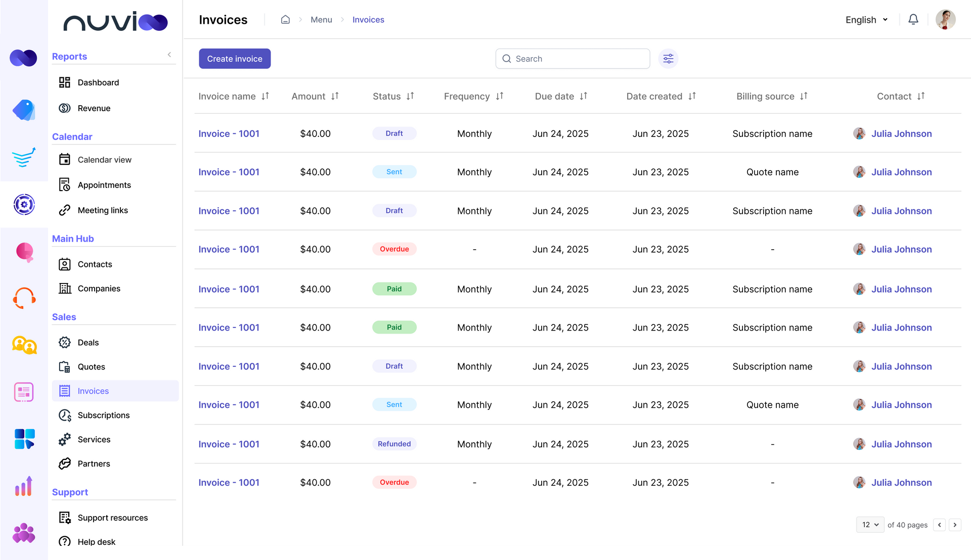Viewport: 971px width, 560px height.
Task: Click the Subscriptions icon
Action: coord(65,415)
